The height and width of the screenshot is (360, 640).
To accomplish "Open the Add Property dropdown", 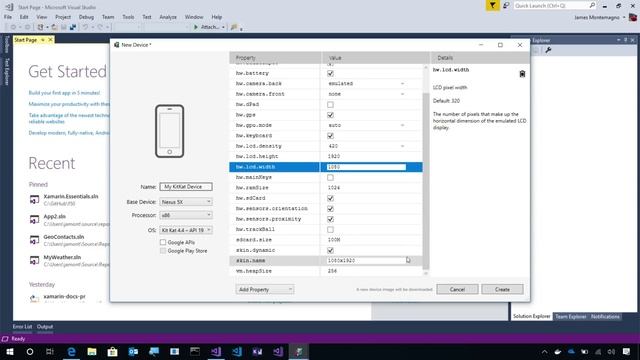I will coord(264,289).
